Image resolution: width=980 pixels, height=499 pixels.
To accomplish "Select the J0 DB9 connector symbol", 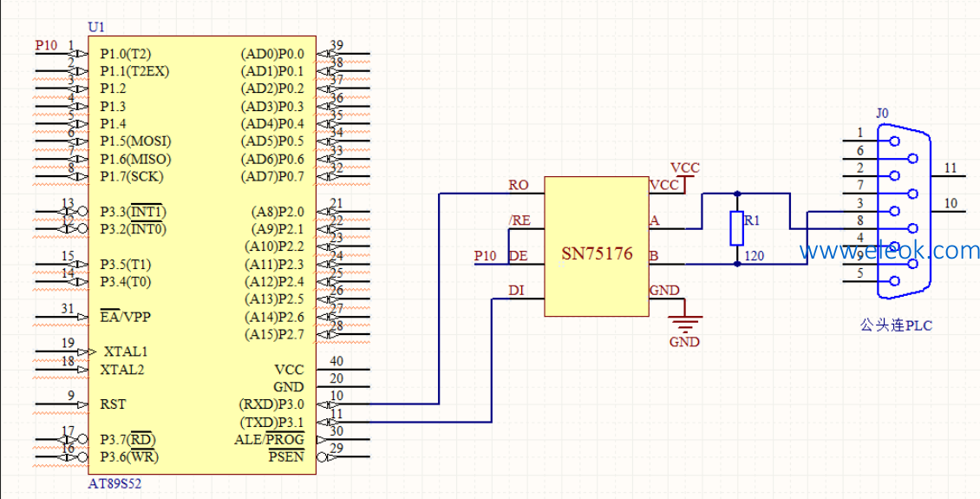I will click(x=903, y=212).
